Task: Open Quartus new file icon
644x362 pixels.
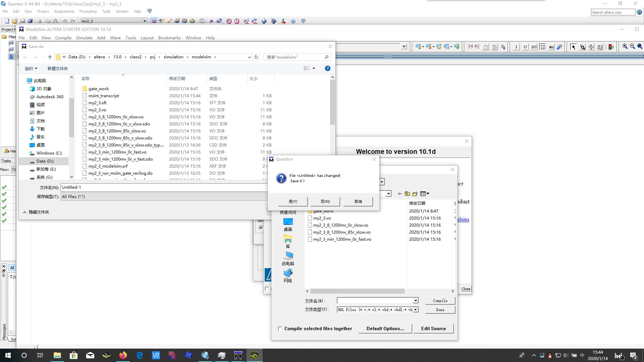Action: pos(7,21)
